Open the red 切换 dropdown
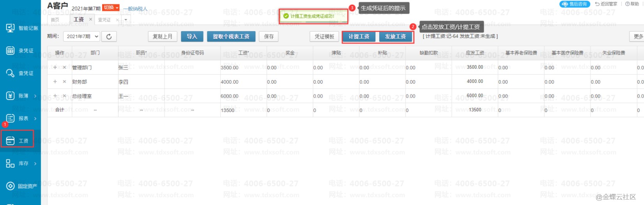This screenshot has width=644, height=205. pyautogui.click(x=111, y=8)
